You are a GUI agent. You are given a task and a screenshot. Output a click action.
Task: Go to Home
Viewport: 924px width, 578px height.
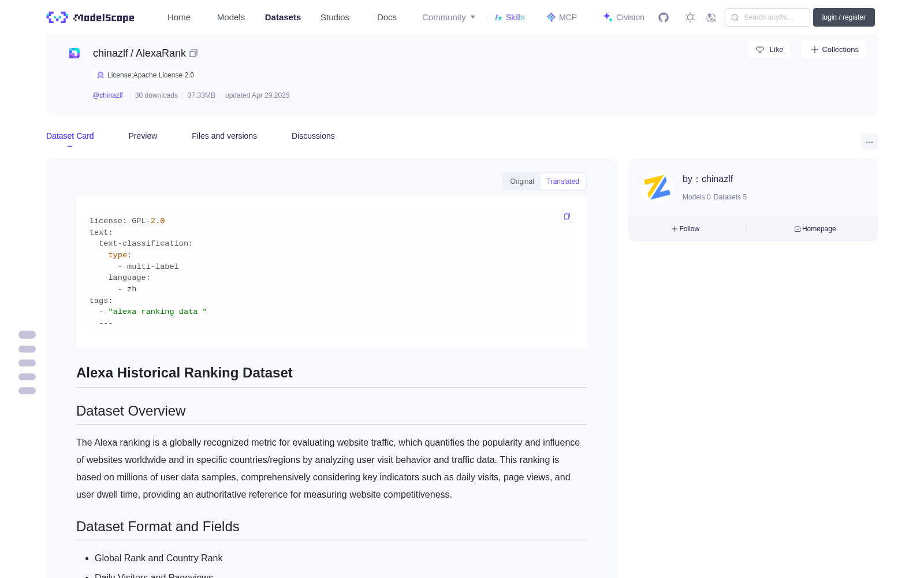pyautogui.click(x=179, y=17)
